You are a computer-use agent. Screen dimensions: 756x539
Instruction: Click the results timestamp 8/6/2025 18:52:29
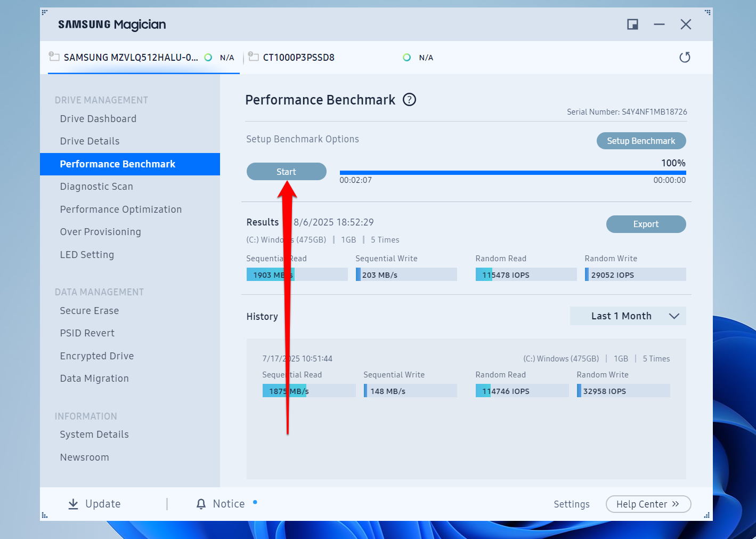coord(334,222)
